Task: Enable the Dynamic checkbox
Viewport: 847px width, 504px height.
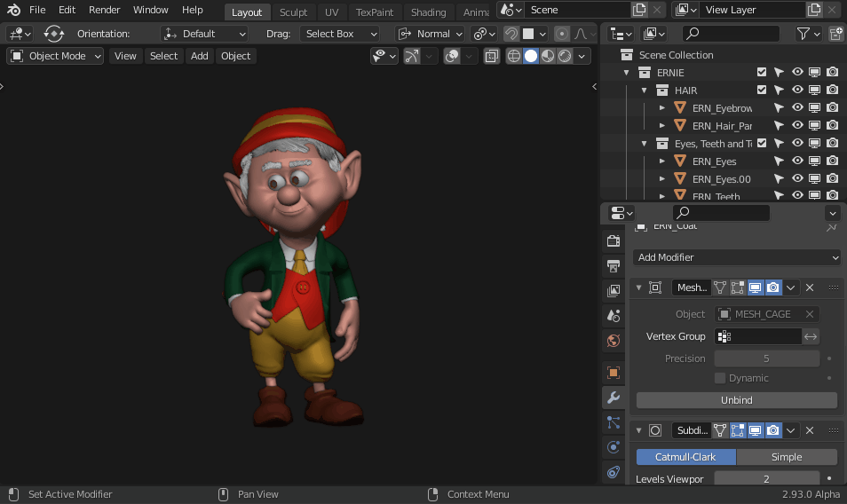Action: coord(719,378)
